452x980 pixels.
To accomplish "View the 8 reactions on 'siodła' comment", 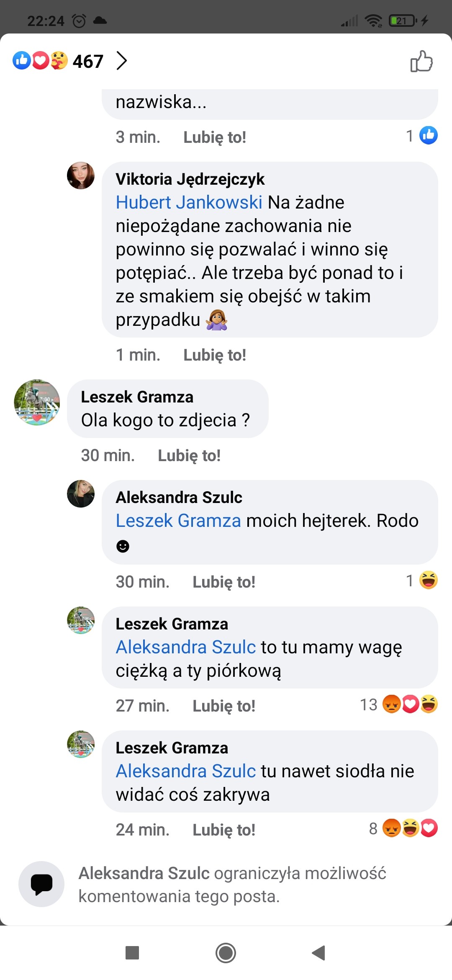I will pyautogui.click(x=403, y=828).
